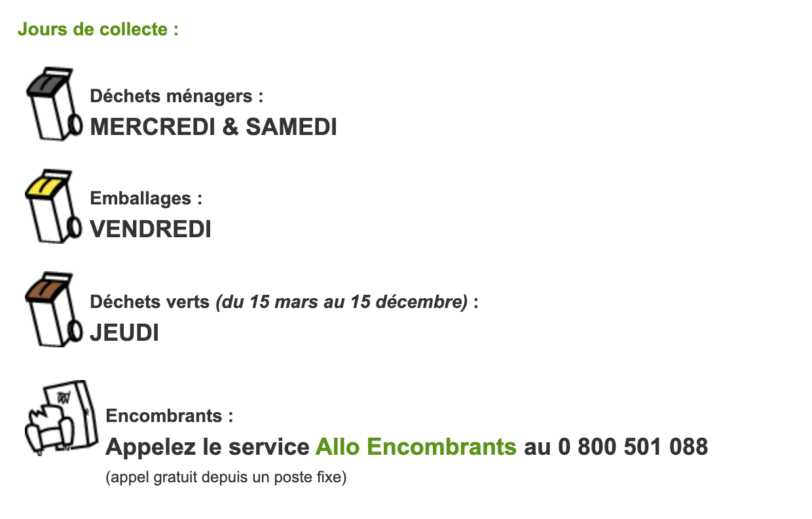Click the 'Appelez le service' text

click(x=208, y=447)
